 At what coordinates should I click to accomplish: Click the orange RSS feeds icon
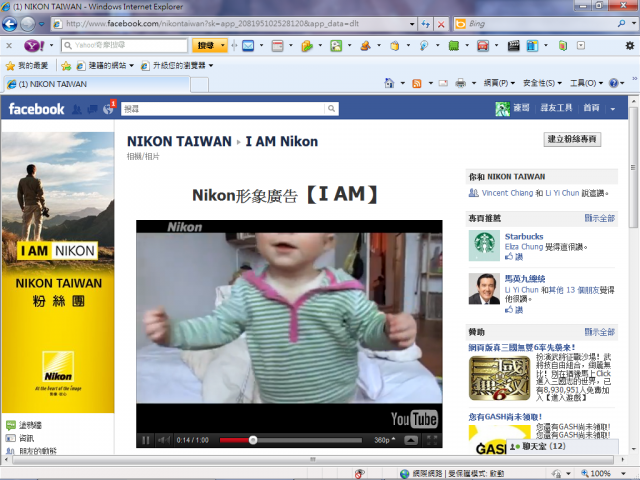coord(416,84)
